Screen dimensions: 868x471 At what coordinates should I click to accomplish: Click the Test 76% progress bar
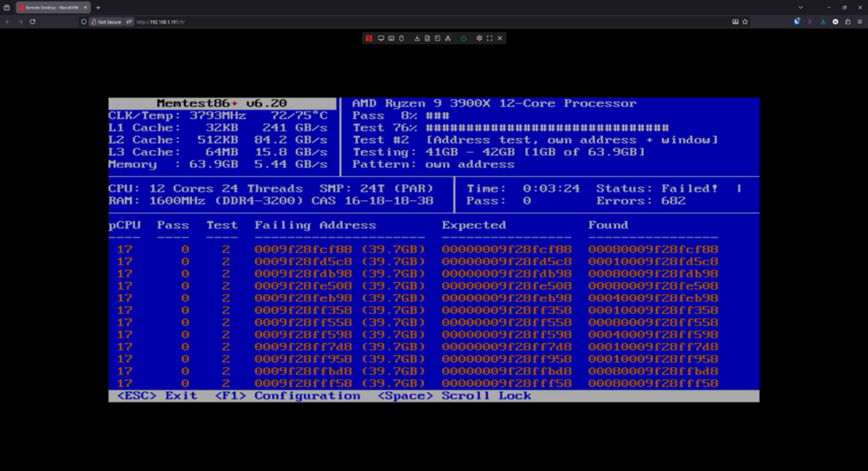(x=547, y=128)
